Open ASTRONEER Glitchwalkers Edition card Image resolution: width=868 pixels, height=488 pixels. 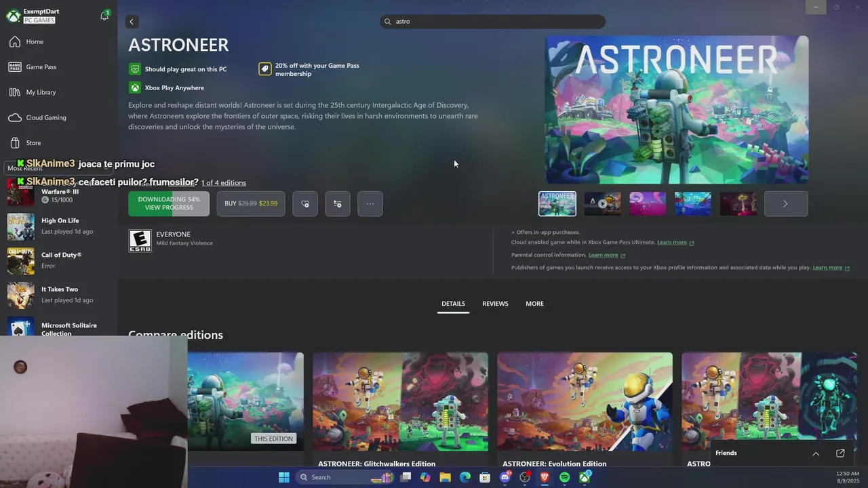(x=400, y=410)
